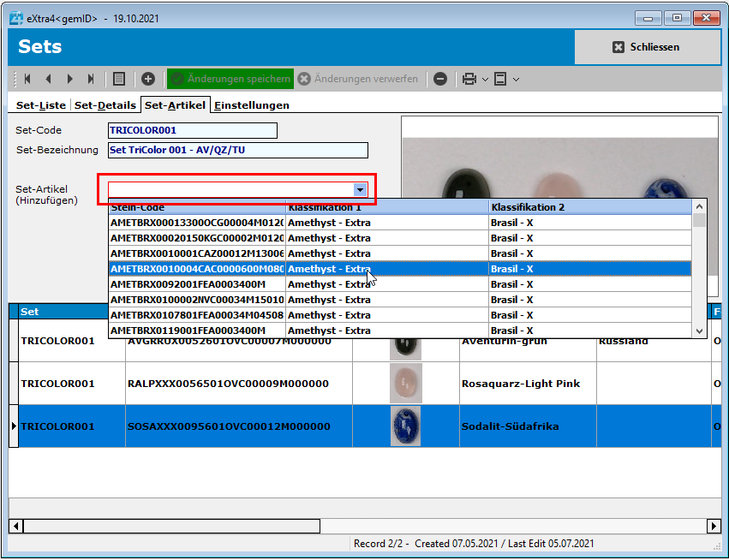Open the page layout icon dropdown arrow

(516, 80)
